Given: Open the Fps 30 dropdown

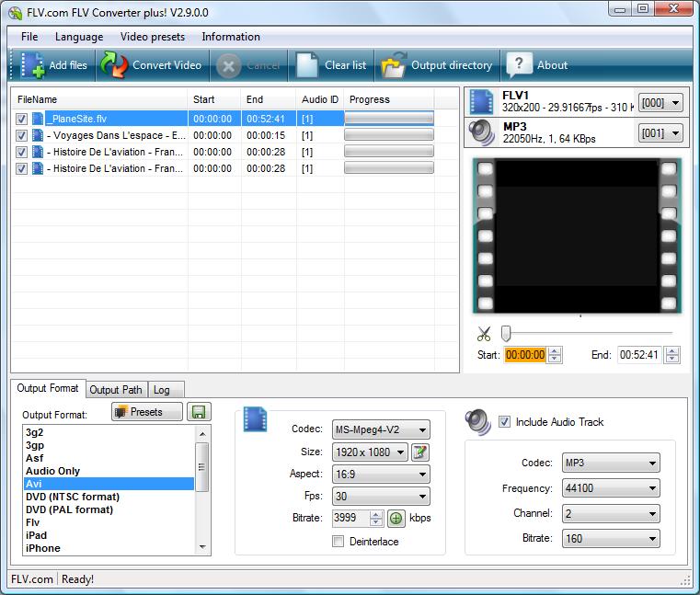Looking at the screenshot, I should point(381,496).
